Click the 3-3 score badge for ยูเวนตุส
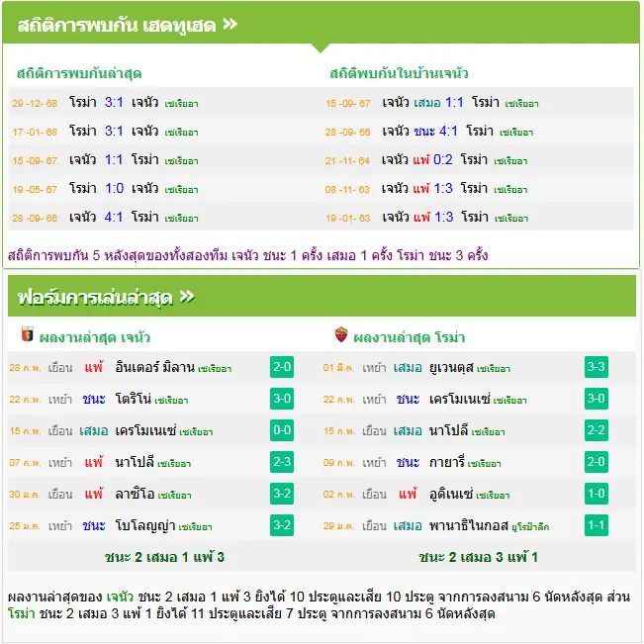The width and height of the screenshot is (644, 644). [x=596, y=367]
